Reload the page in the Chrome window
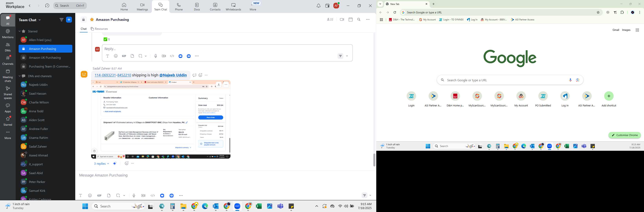644x212 pixels. (x=395, y=13)
